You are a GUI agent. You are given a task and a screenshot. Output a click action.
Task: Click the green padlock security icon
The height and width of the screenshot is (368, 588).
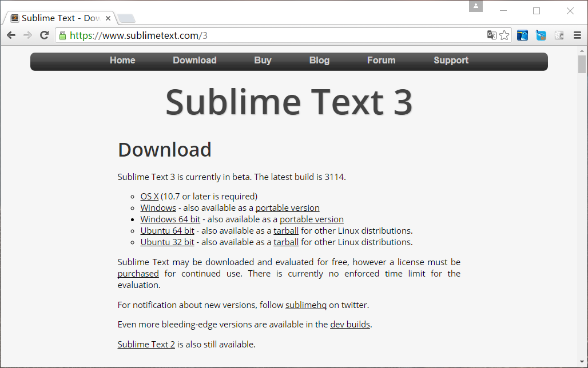[x=62, y=35]
